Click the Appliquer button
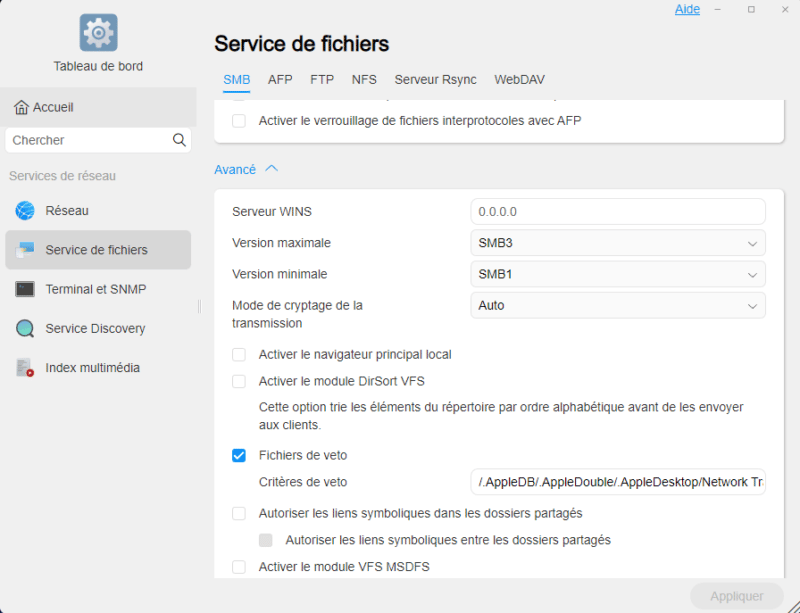800x613 pixels. (x=737, y=596)
